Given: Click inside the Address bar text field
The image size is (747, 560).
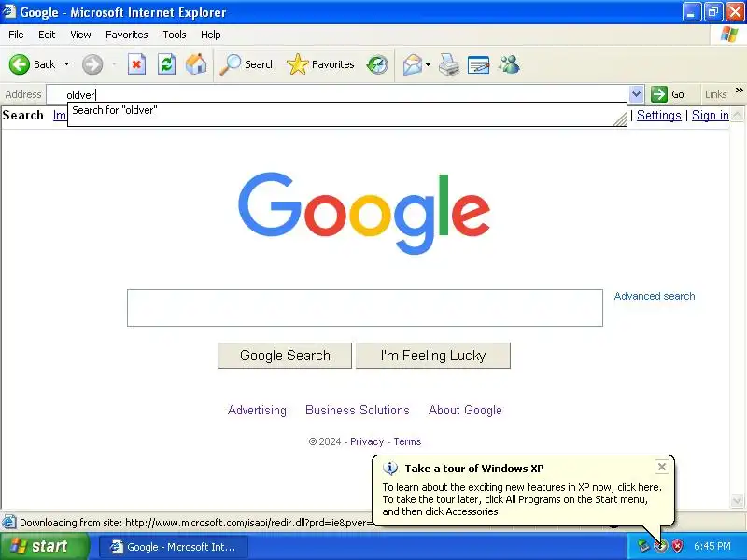Looking at the screenshot, I should (338, 94).
